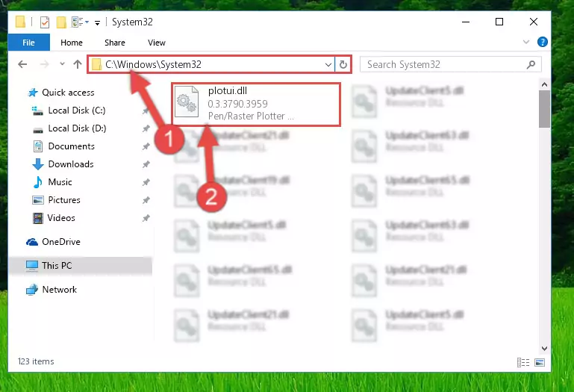
Task: Switch to details view icon
Action: [x=523, y=362]
